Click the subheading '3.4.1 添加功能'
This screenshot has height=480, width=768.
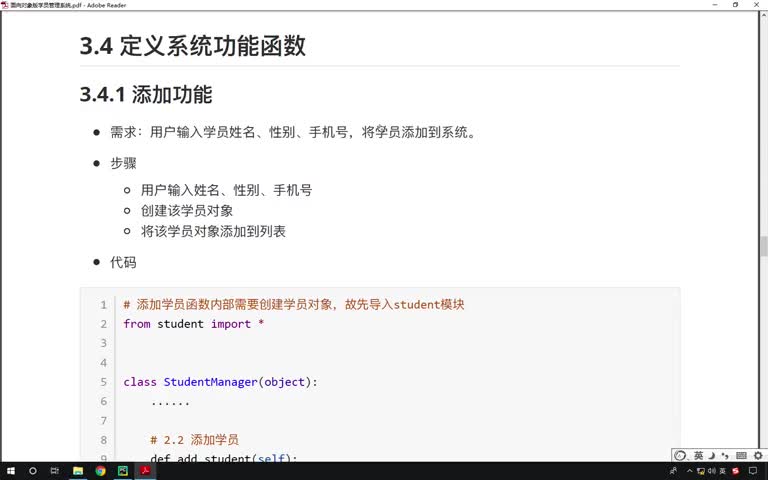pos(146,94)
